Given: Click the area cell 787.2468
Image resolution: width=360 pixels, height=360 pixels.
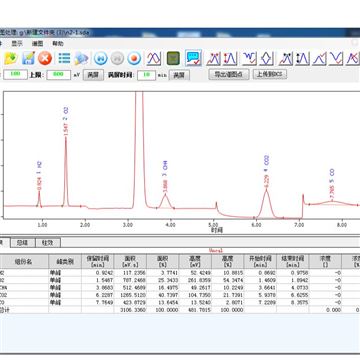Looking at the screenshot, I should (130, 280).
